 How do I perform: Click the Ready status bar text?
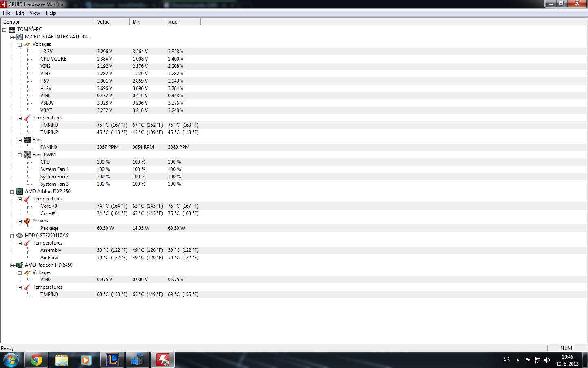point(7,348)
